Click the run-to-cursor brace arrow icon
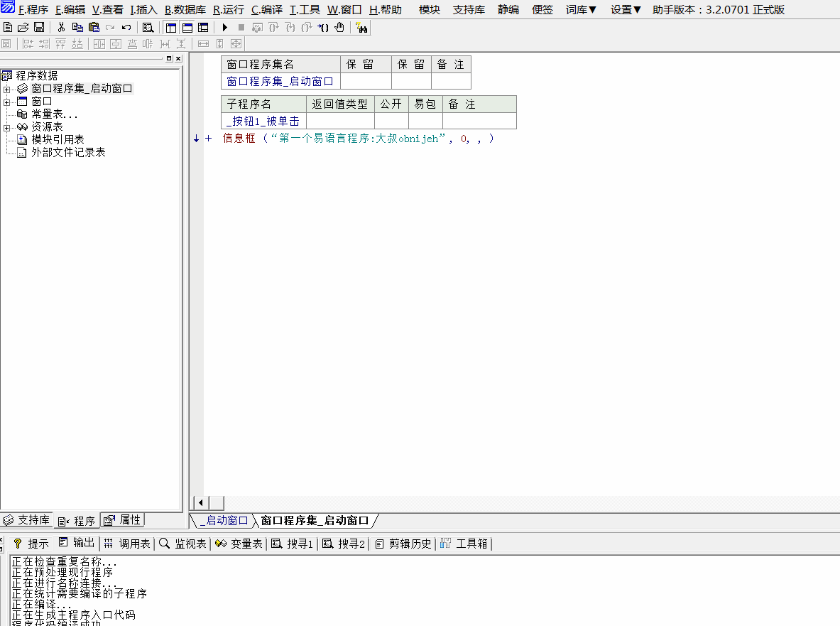840x626 pixels. (323, 27)
